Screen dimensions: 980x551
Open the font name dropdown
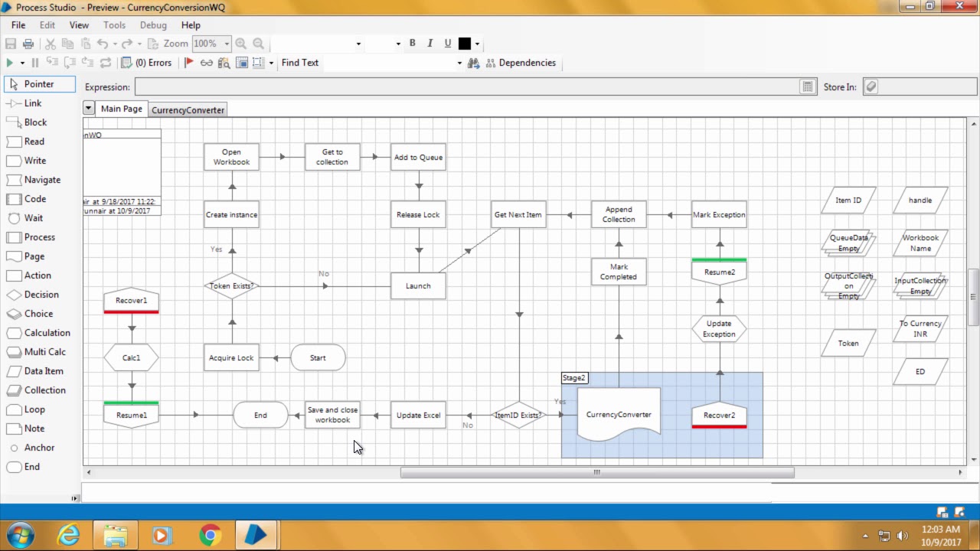tap(358, 44)
